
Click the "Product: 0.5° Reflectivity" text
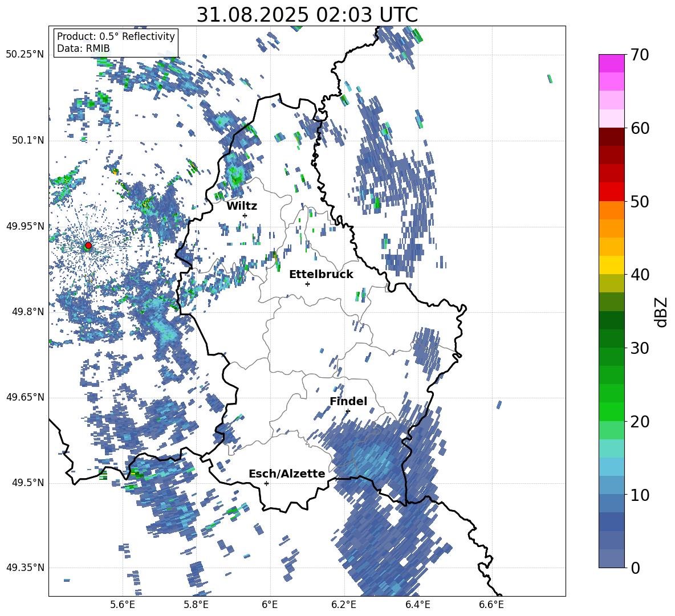click(x=116, y=36)
